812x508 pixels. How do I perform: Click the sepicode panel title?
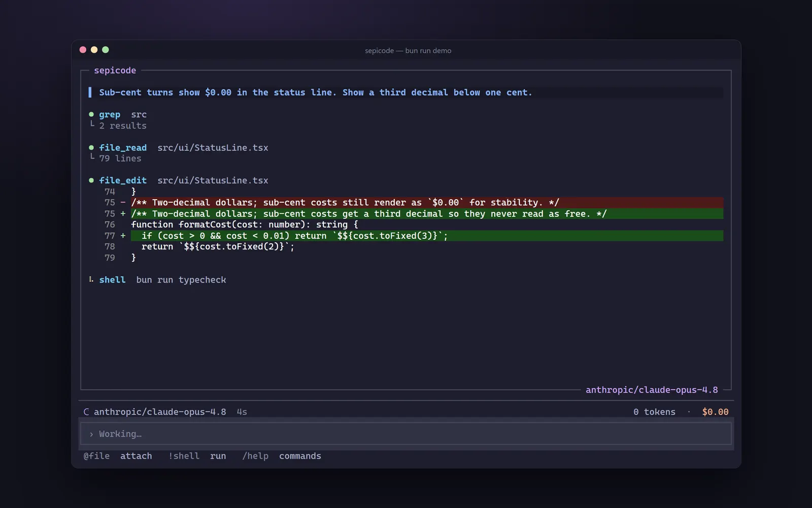click(x=115, y=70)
